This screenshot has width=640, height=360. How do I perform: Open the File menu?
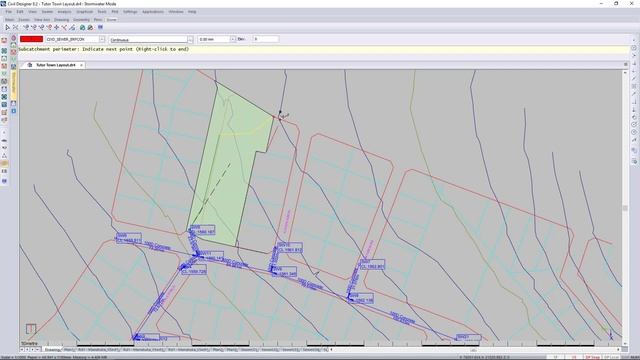[x=9, y=12]
